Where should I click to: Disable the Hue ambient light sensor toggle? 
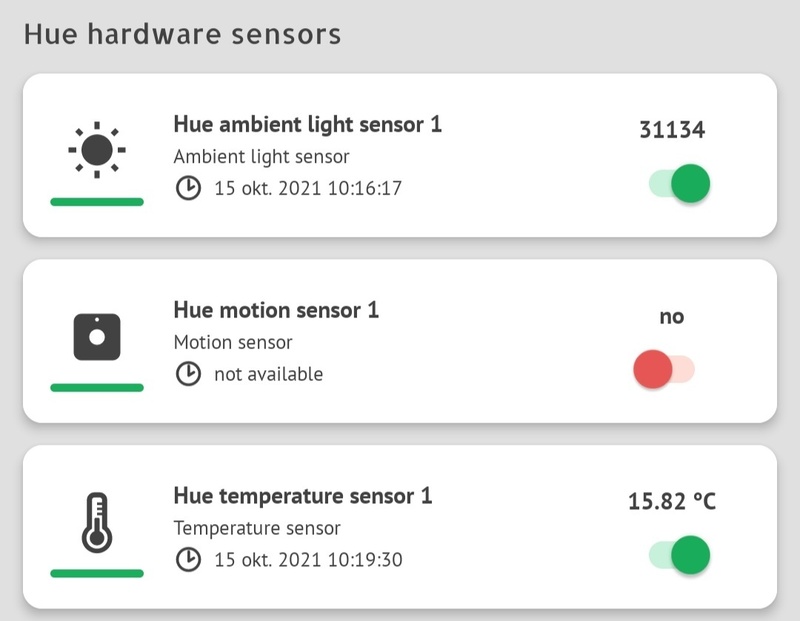(x=680, y=184)
